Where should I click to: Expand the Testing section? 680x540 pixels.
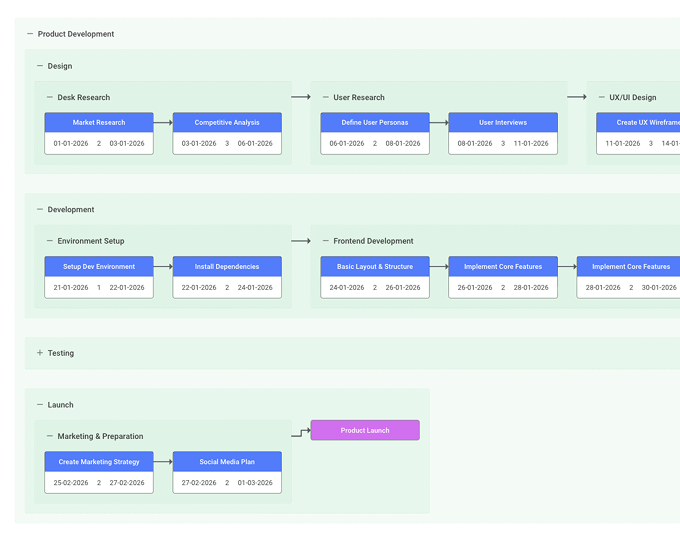pyautogui.click(x=40, y=353)
